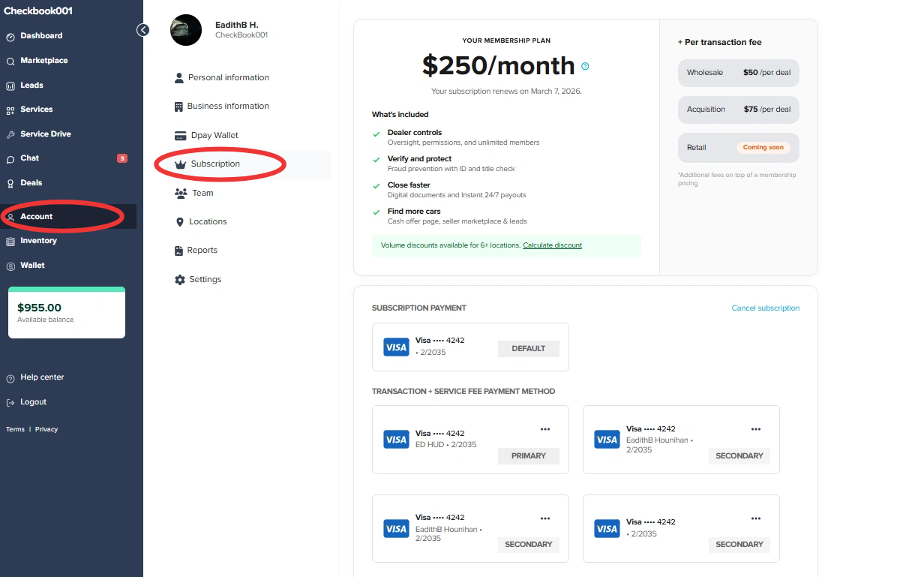Collapse sidebar with the chevron arrow icon
The height and width of the screenshot is (577, 924).
pos(142,30)
